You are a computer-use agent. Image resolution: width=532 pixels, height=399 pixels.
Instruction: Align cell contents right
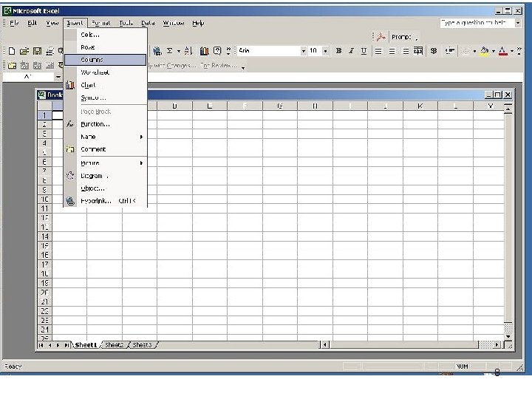coord(406,51)
